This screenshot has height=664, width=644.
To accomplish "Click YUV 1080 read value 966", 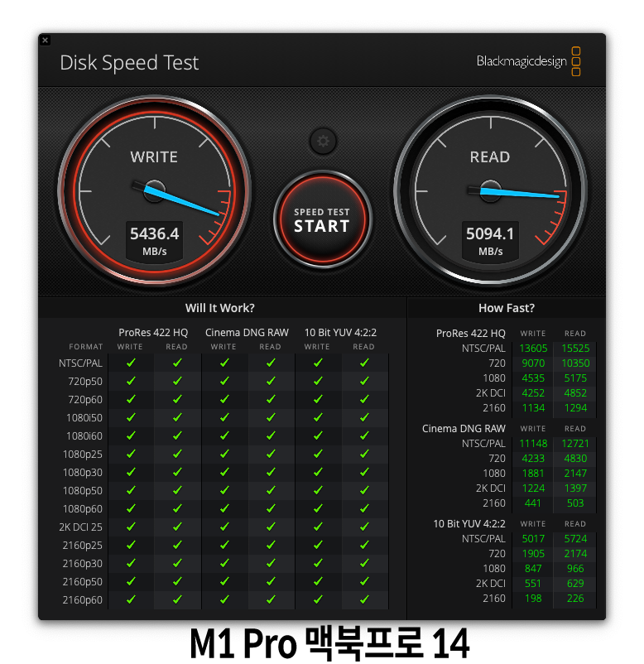I will coord(575,568).
